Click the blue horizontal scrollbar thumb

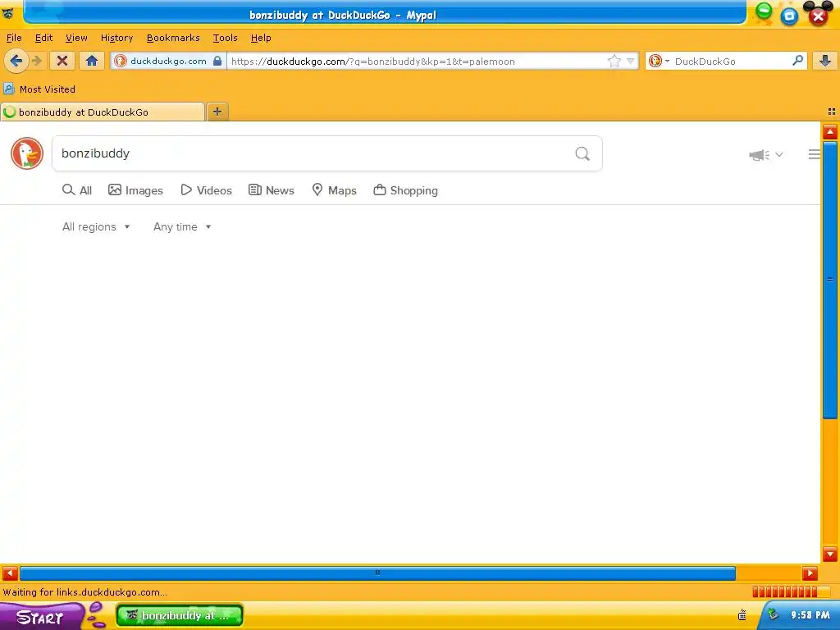click(x=377, y=573)
